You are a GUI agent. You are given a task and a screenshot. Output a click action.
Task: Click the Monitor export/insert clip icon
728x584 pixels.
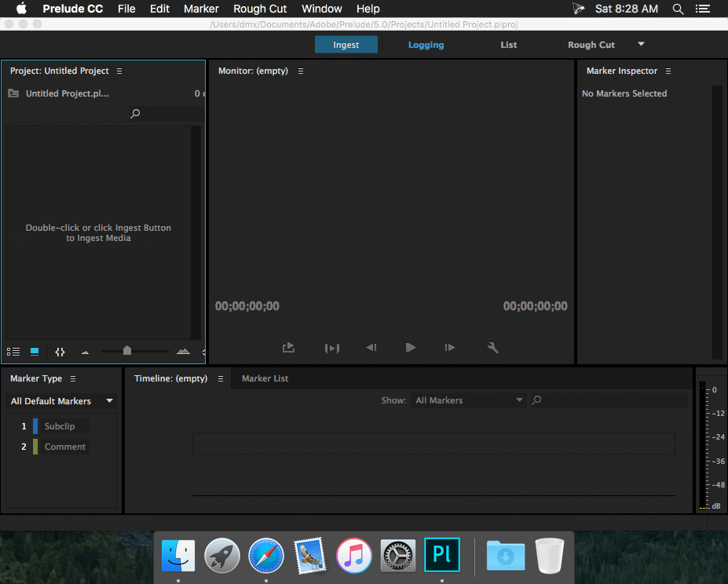288,347
